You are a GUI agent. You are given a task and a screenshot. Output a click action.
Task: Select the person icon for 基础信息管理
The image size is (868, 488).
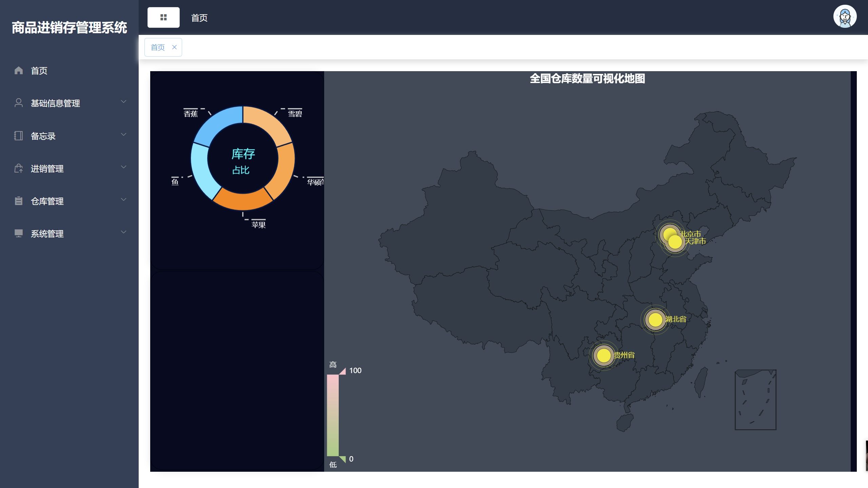(19, 103)
